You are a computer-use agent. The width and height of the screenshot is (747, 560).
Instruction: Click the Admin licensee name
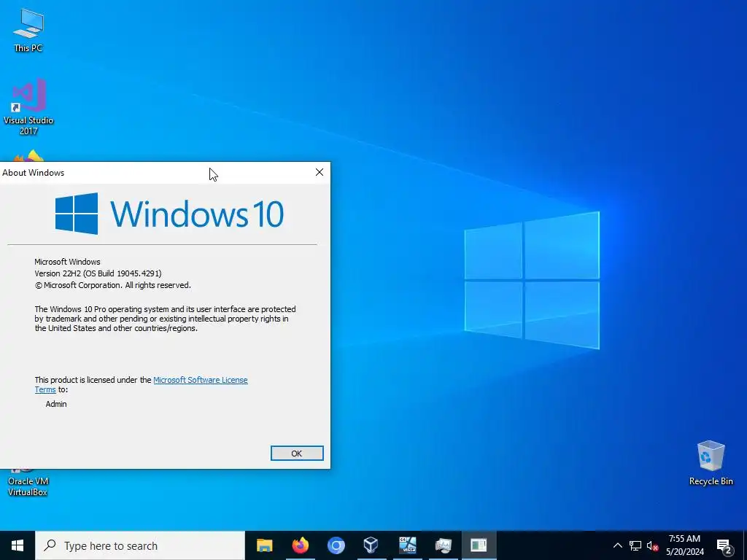(56, 404)
